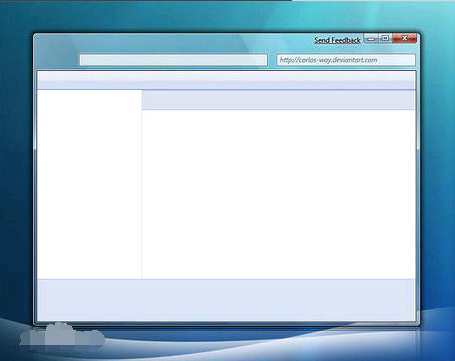Minimize the window with the title bar button

[x=371, y=39]
